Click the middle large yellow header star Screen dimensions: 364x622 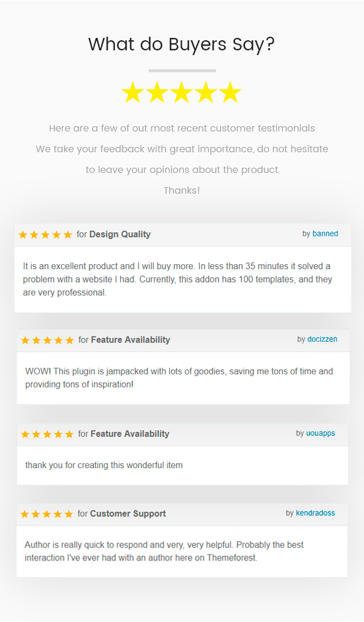point(182,93)
